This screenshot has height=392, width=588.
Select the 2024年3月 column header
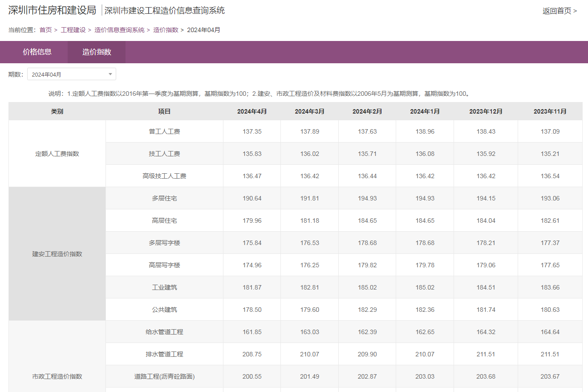coord(309,111)
